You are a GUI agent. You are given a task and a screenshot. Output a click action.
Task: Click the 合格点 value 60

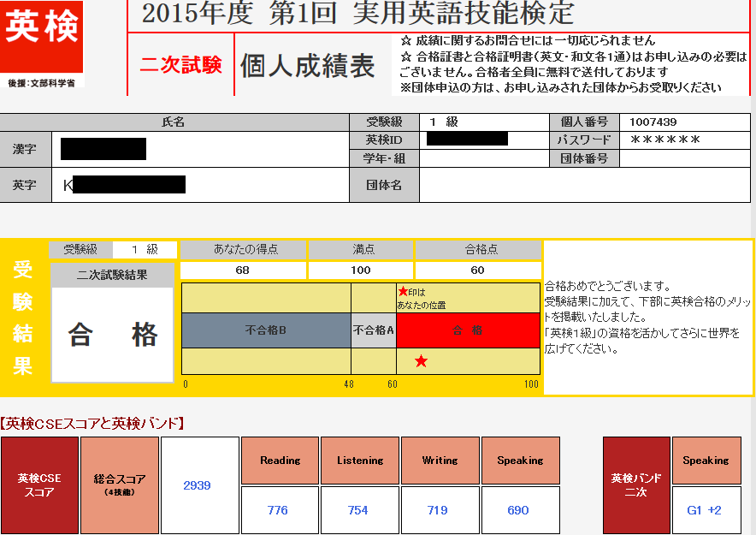(477, 270)
